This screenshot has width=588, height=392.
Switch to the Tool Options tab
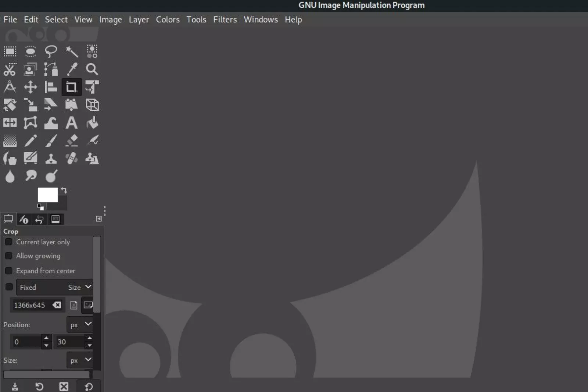tap(8, 219)
